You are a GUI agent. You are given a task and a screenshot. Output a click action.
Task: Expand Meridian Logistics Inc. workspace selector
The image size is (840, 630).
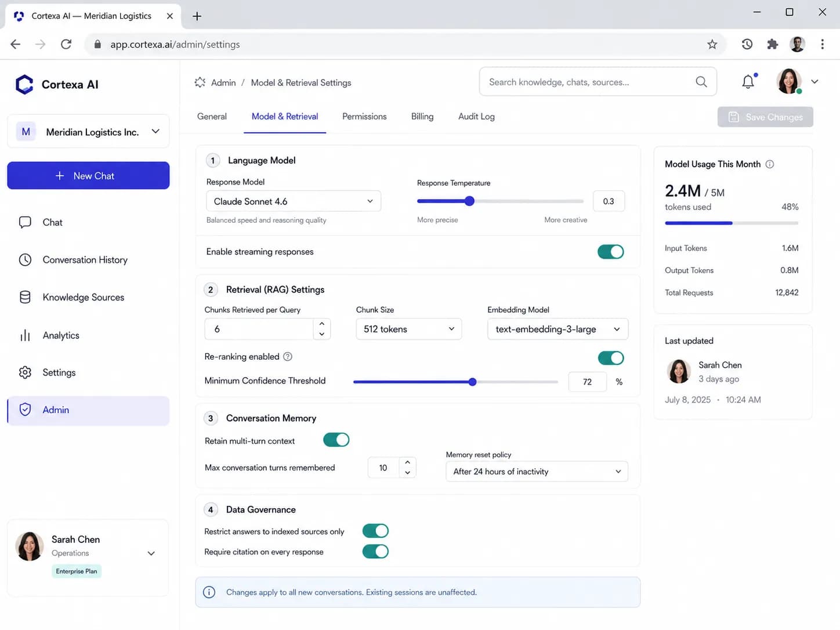[88, 132]
